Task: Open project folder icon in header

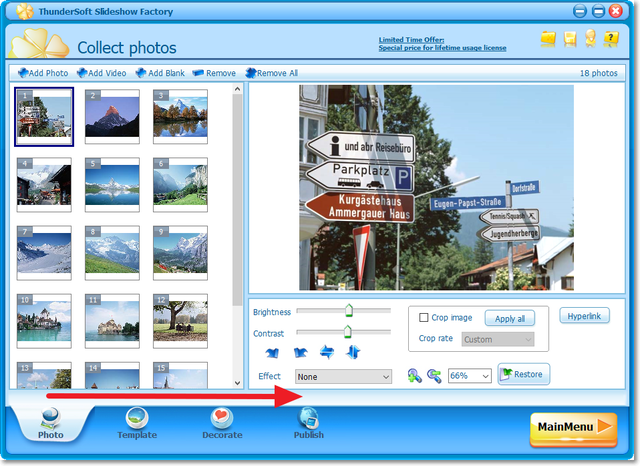Action: point(548,39)
